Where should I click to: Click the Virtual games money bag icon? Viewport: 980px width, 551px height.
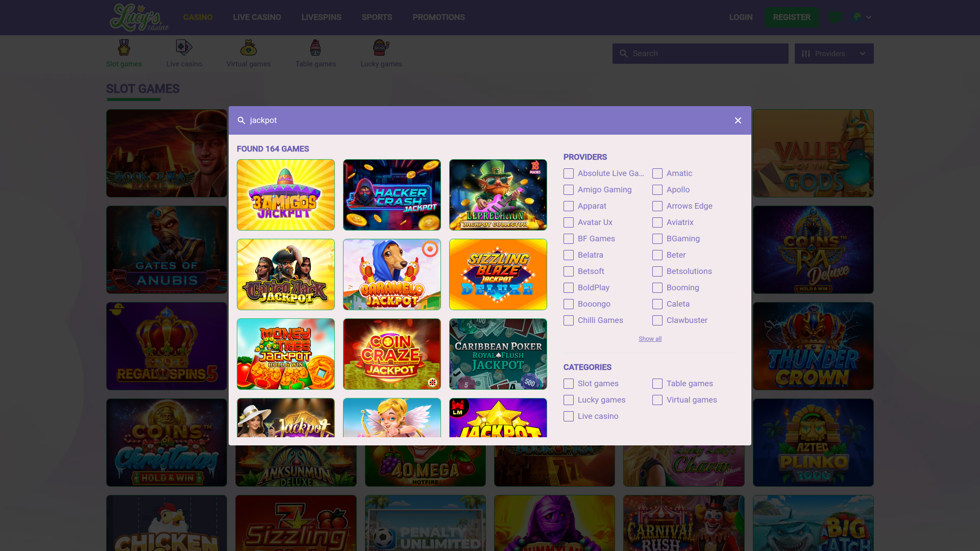pyautogui.click(x=249, y=46)
